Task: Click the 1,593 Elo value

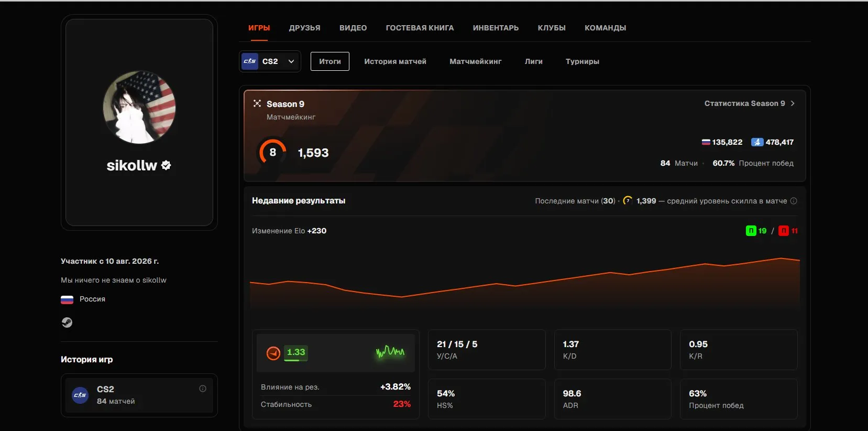Action: point(313,153)
